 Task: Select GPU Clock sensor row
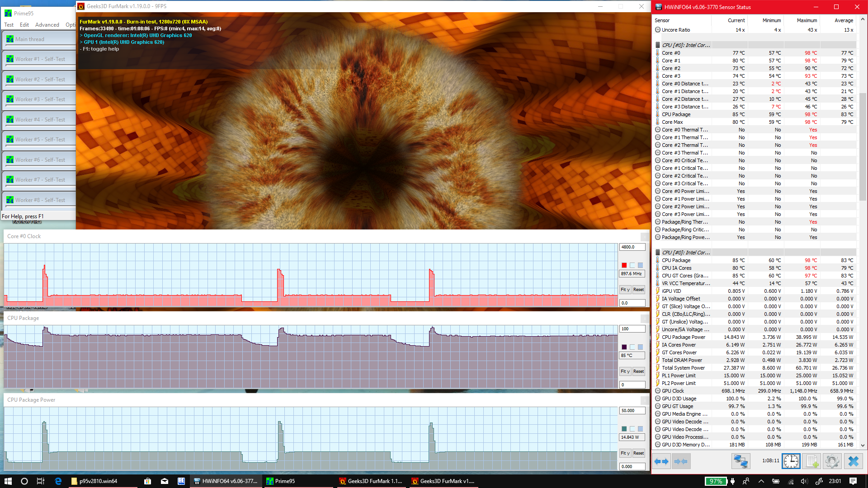[x=755, y=391]
